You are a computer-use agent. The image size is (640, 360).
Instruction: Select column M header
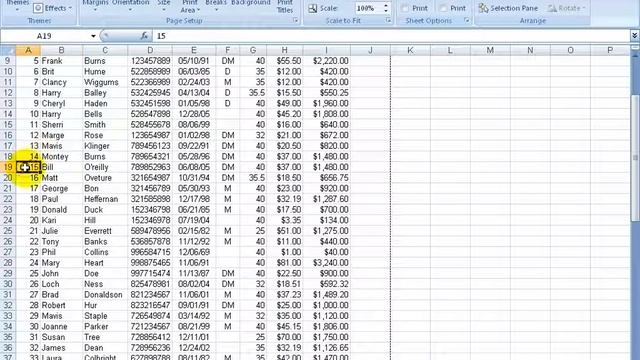tap(490, 50)
